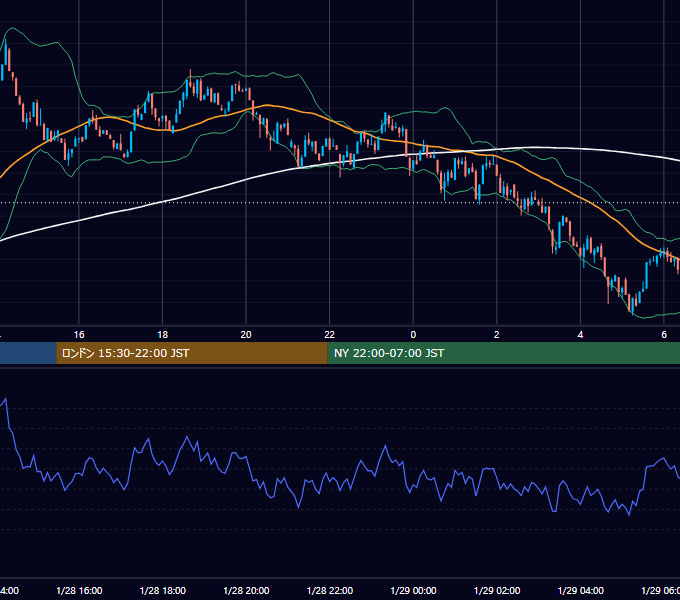Image resolution: width=680 pixels, height=600 pixels.
Task: Click the 4 hour label on price chart
Action: [x=580, y=335]
